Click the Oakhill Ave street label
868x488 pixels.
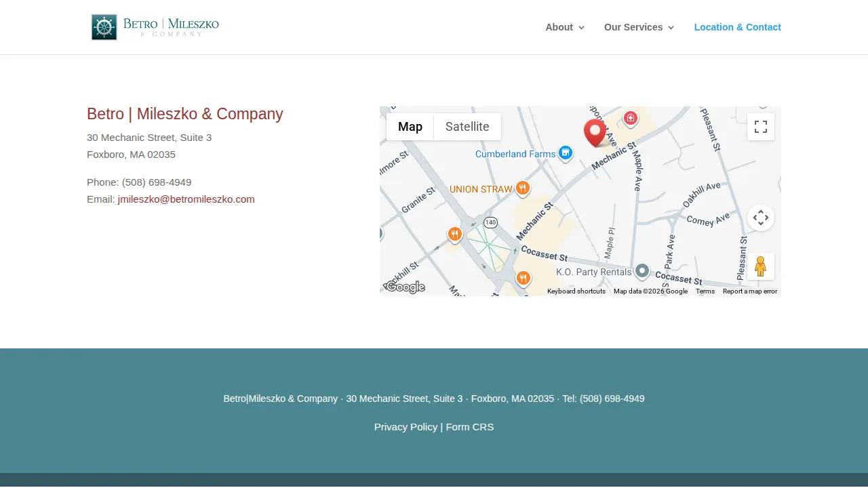tap(702, 195)
